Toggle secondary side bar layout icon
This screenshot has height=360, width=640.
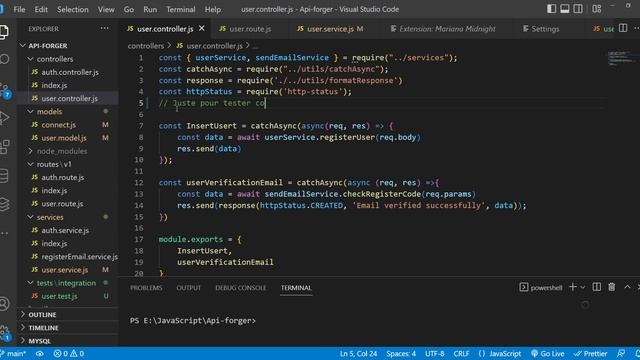[x=578, y=9]
